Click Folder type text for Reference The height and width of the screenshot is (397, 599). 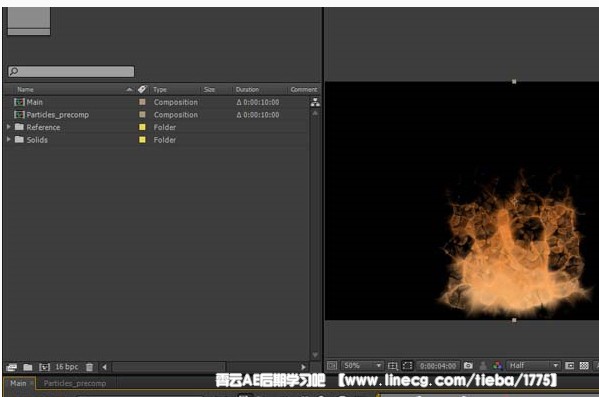[x=165, y=127]
